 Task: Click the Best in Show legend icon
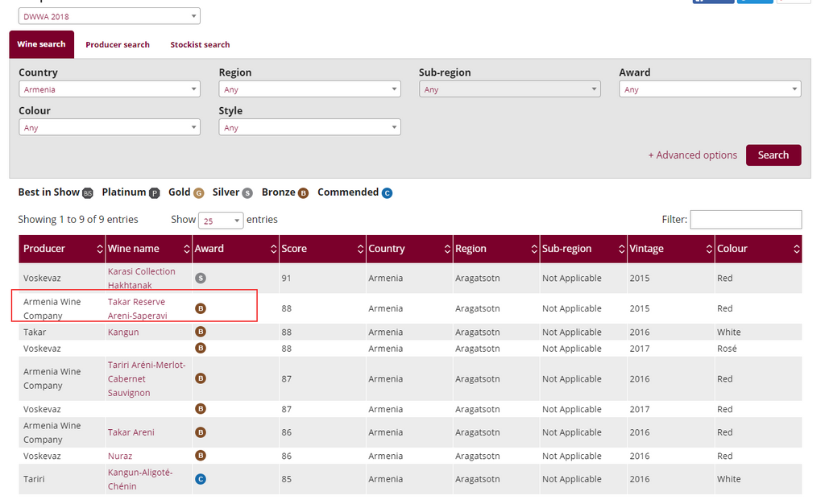click(x=88, y=193)
